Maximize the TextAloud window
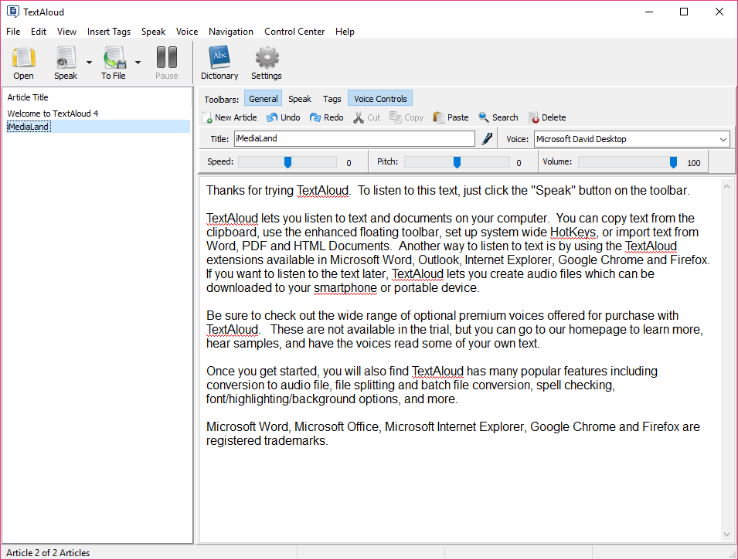 (684, 12)
